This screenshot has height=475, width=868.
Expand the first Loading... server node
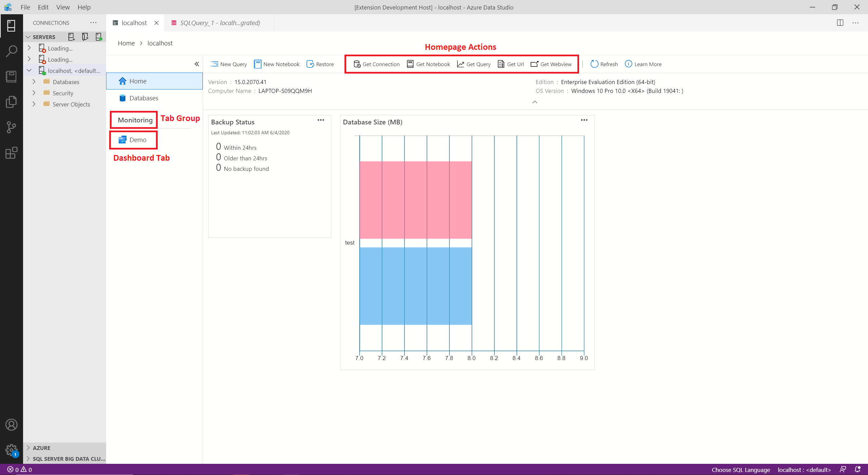point(29,48)
